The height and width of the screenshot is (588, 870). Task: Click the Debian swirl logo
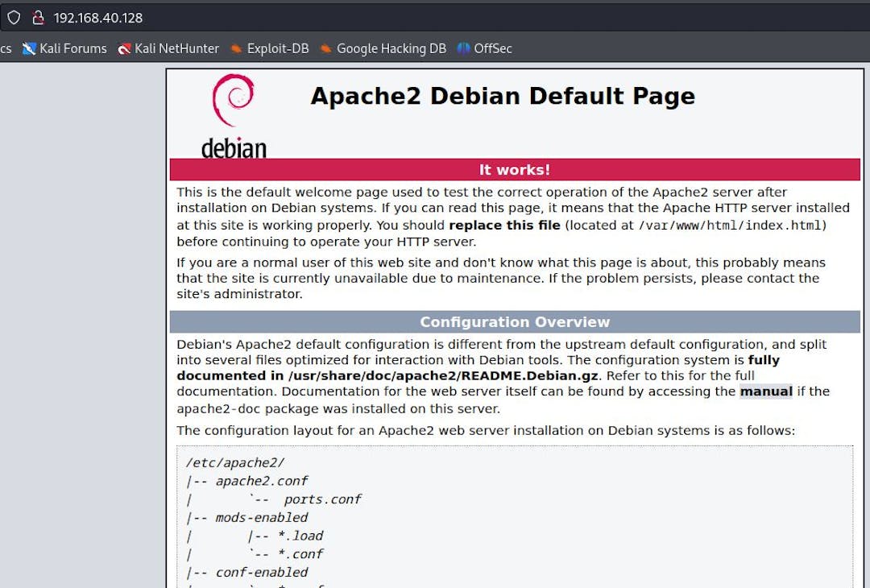(x=233, y=101)
